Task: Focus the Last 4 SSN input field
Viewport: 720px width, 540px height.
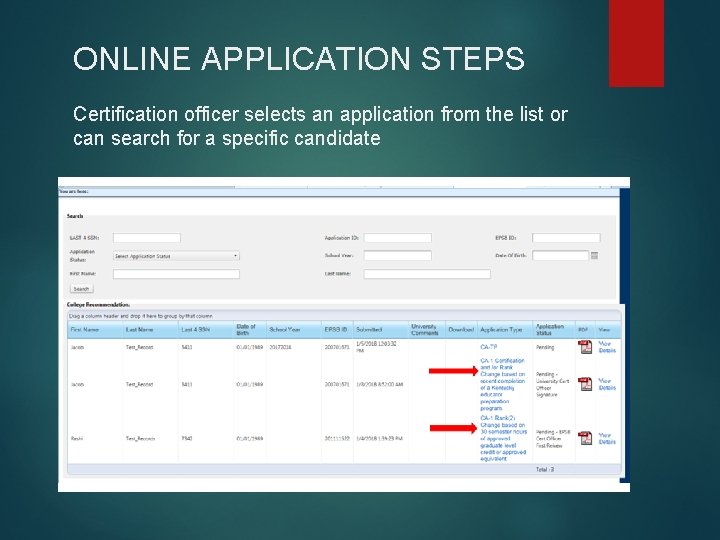Action: (x=147, y=238)
